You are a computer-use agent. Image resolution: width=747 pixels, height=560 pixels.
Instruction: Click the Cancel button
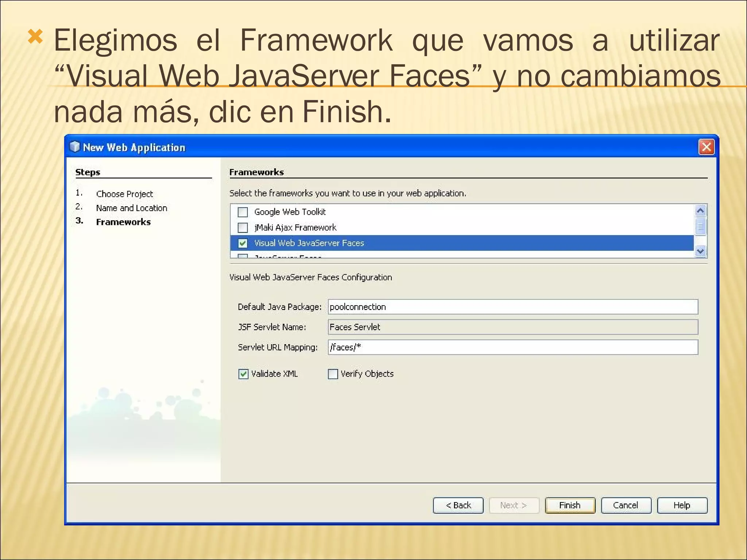626,505
